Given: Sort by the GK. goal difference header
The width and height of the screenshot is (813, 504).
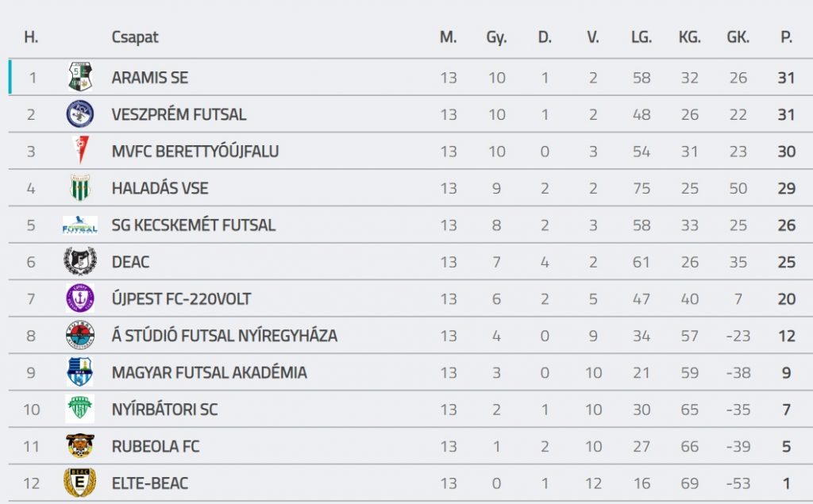Looking at the screenshot, I should (738, 37).
